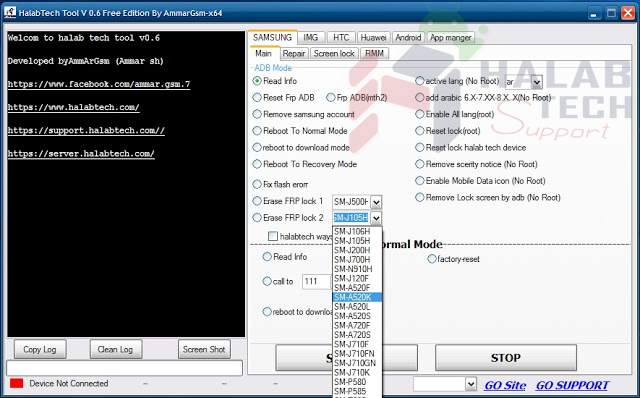640x398 pixels.
Task: Take a Screen Shot with the button
Action: tap(204, 349)
